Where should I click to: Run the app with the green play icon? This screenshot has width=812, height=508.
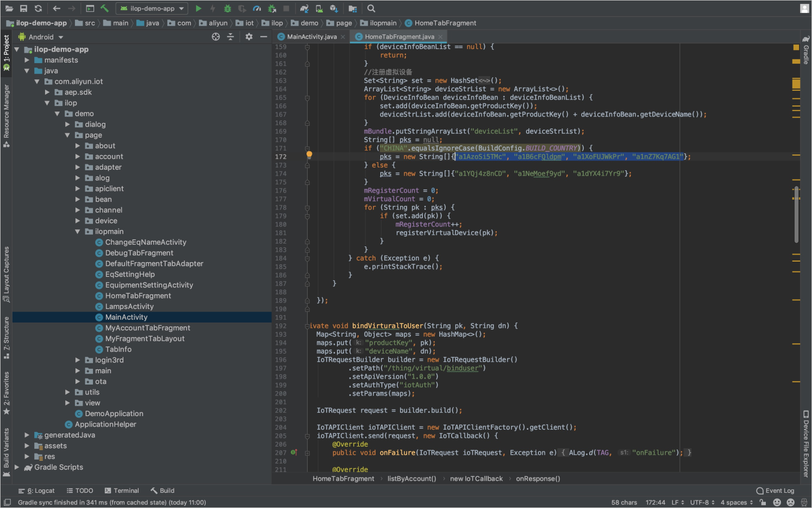[198, 9]
